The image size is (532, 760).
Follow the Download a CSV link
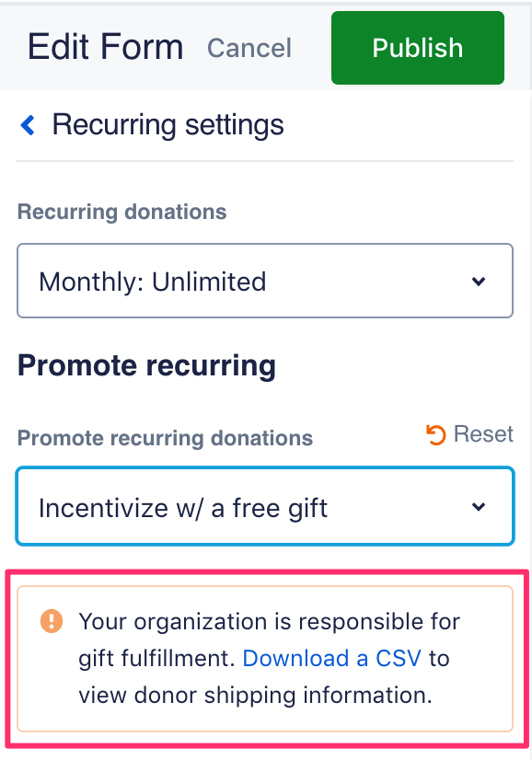pyautogui.click(x=331, y=658)
